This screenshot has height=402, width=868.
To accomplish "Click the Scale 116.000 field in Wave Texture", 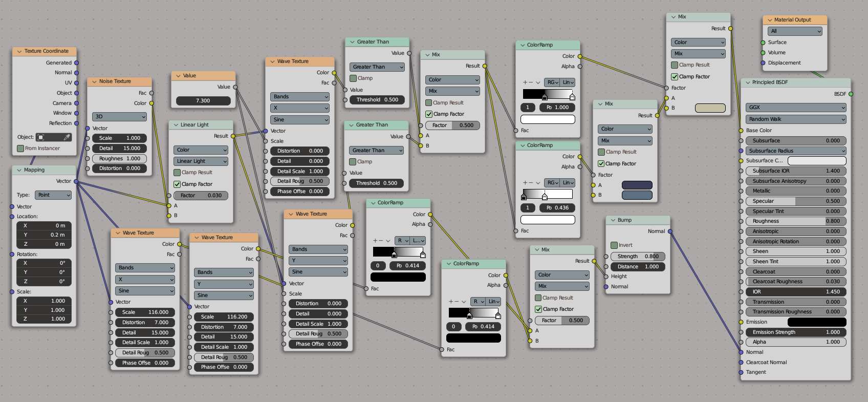I will pyautogui.click(x=145, y=312).
